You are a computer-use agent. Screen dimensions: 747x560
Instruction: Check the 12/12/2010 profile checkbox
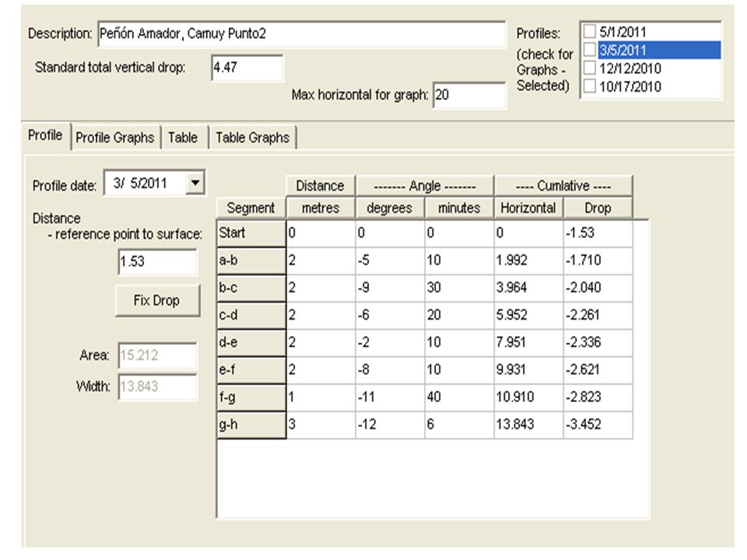589,68
